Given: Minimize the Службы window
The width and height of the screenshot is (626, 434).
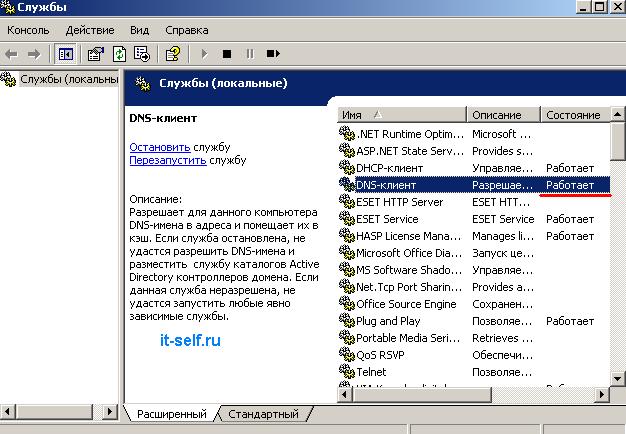Looking at the screenshot, I should (583, 7).
